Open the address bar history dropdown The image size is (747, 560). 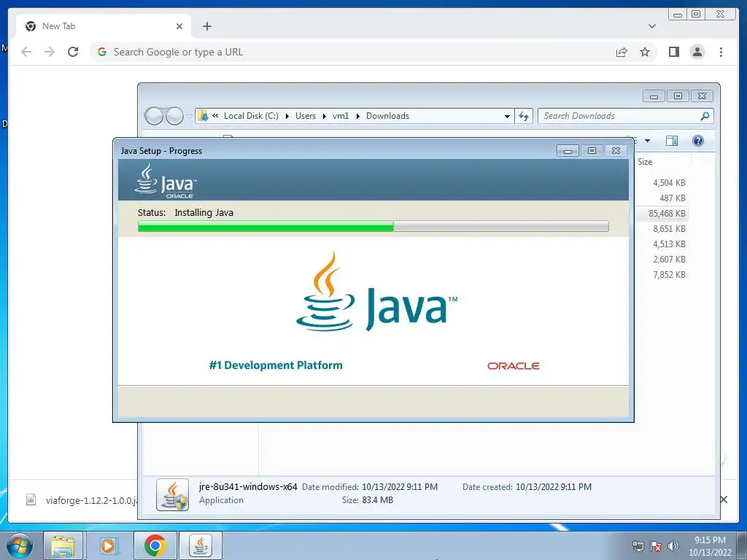[x=508, y=116]
